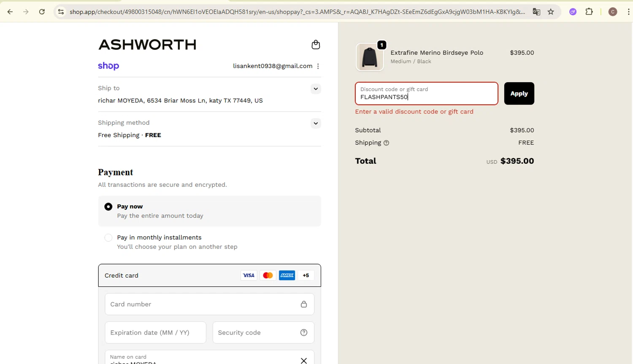Click the browser address bar URL
The width and height of the screenshot is (633, 364).
pos(297,12)
